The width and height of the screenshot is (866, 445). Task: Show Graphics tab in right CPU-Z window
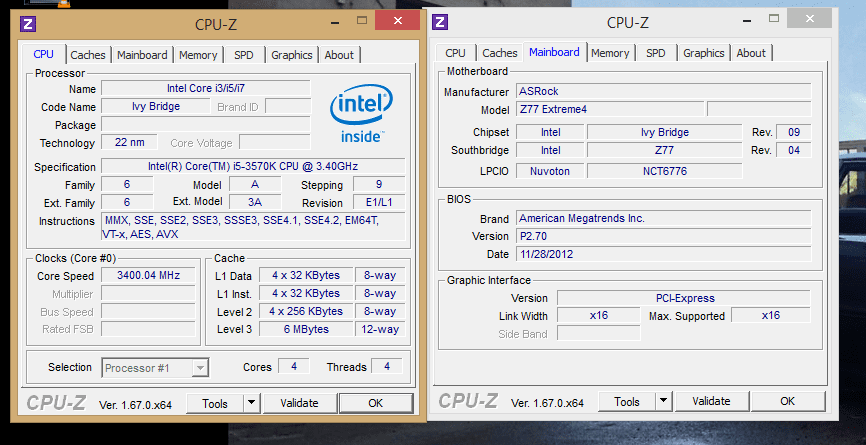pyautogui.click(x=704, y=53)
